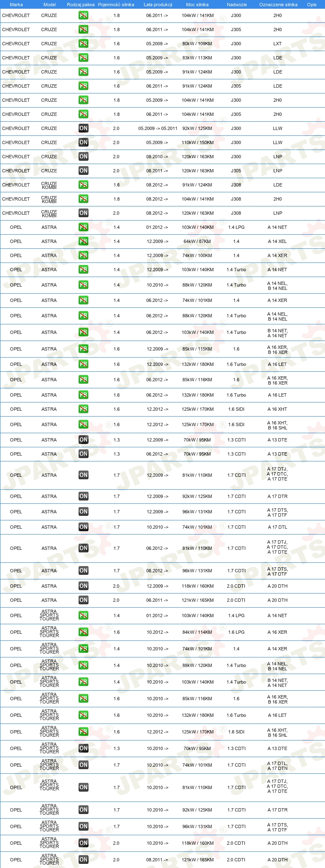Click PB icon in Astra 64kW / 87KM row
Screen dimensions: 325x868
(x=84, y=241)
